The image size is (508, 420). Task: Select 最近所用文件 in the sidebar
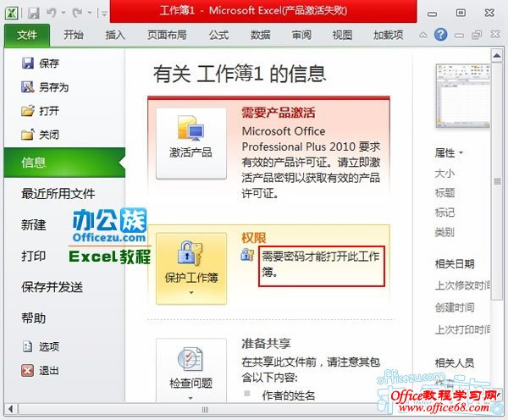58,194
